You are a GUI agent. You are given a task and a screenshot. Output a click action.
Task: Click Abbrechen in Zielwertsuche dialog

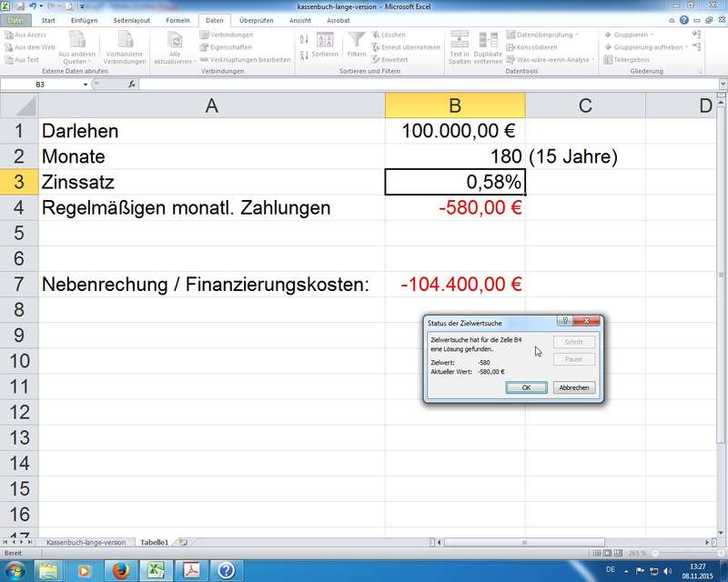coord(574,387)
